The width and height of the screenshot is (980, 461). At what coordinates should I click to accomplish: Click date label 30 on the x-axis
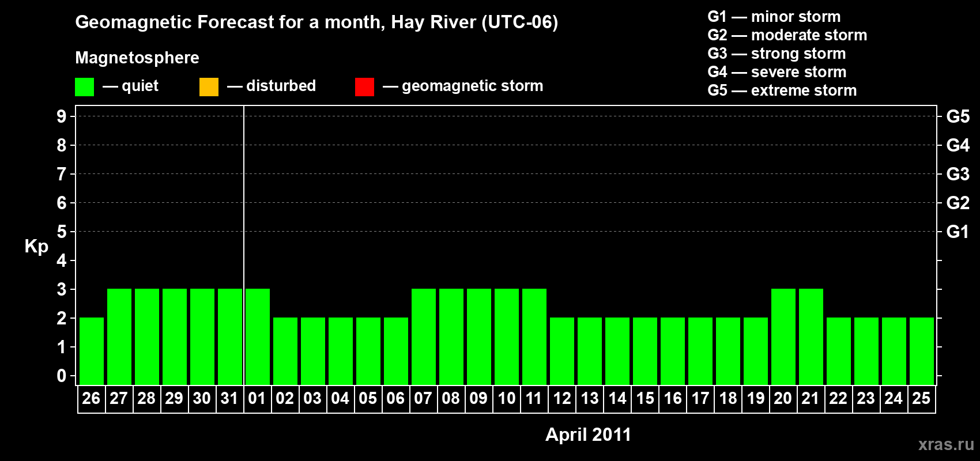(202, 399)
